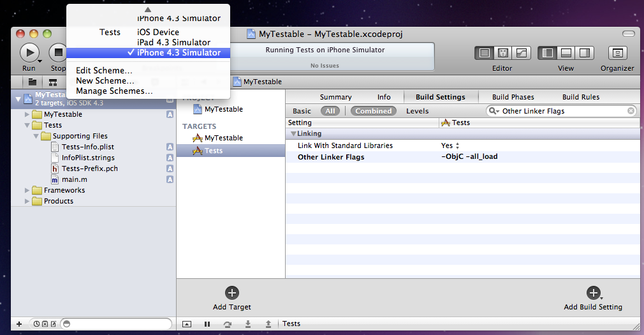Expand the Products folder
Viewport: 644px width, 335px height.
(27, 201)
